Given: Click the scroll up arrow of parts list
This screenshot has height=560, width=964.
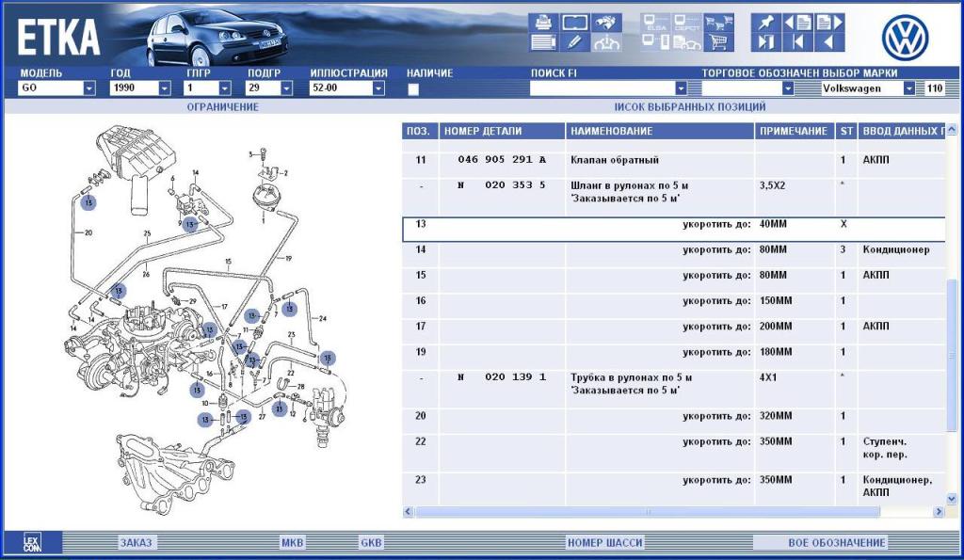Looking at the screenshot, I should pos(952,130).
